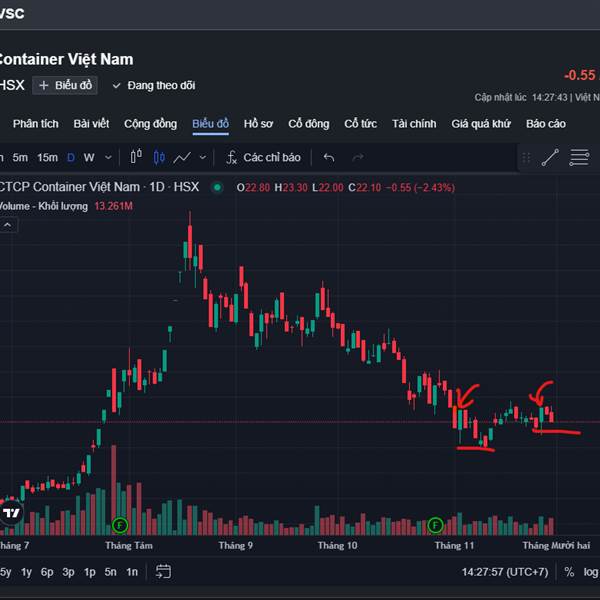This screenshot has width=600, height=600.
Task: Set the range to 5n
Action: 110,572
